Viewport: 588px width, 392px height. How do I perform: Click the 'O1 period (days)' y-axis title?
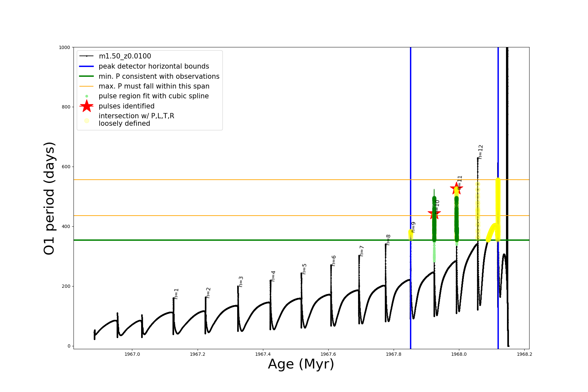click(49, 198)
